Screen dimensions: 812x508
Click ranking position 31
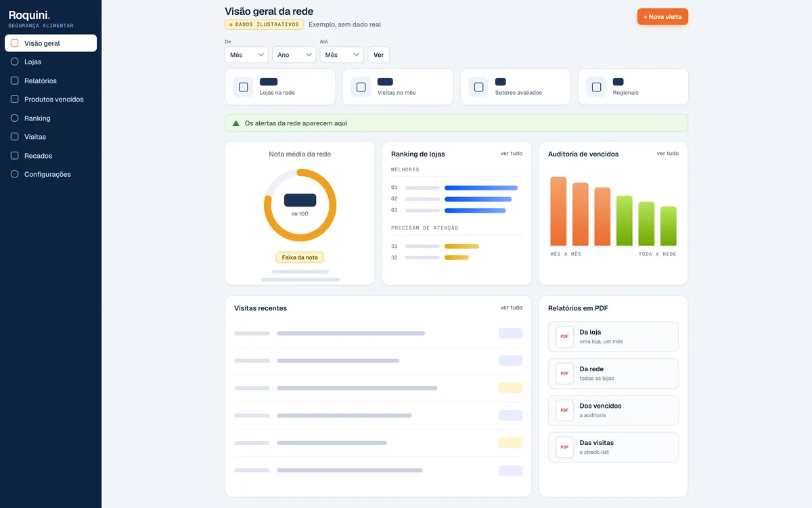(x=394, y=247)
